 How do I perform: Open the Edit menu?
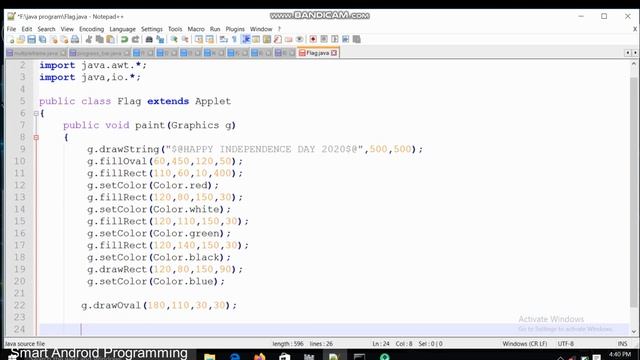[x=27, y=29]
